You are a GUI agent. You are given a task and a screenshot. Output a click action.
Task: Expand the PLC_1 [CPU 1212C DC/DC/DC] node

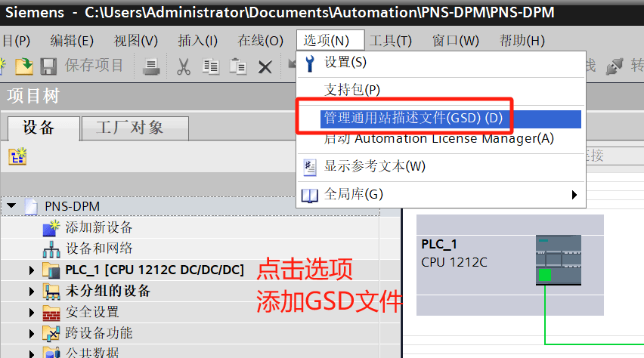coord(32,270)
